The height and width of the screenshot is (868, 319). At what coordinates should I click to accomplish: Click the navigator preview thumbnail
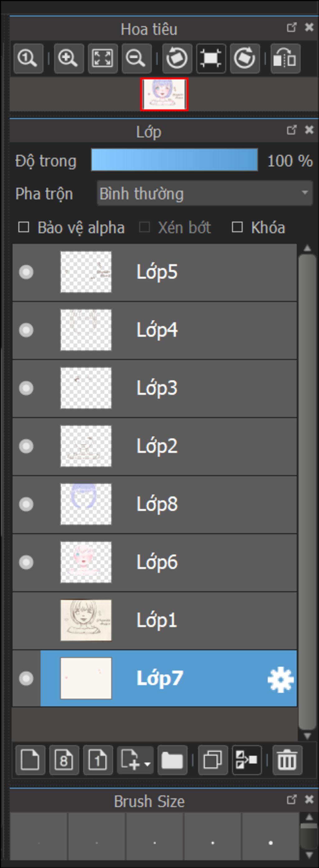point(164,94)
